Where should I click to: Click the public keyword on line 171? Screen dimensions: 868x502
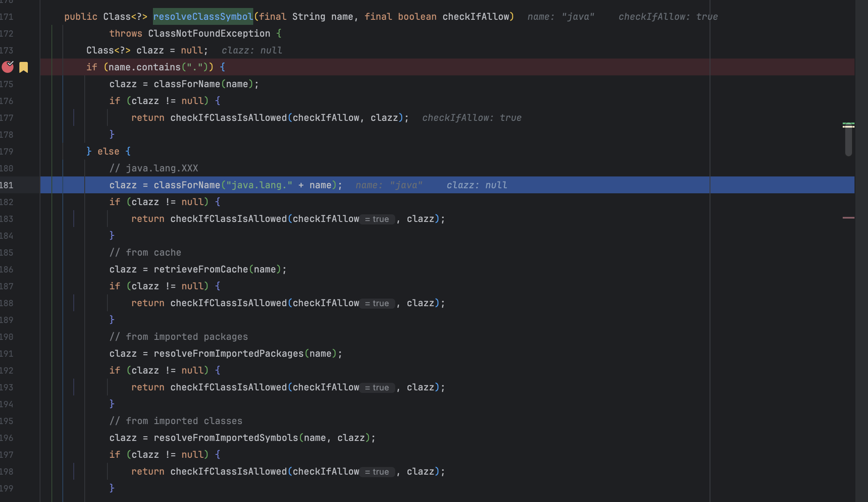coord(81,16)
